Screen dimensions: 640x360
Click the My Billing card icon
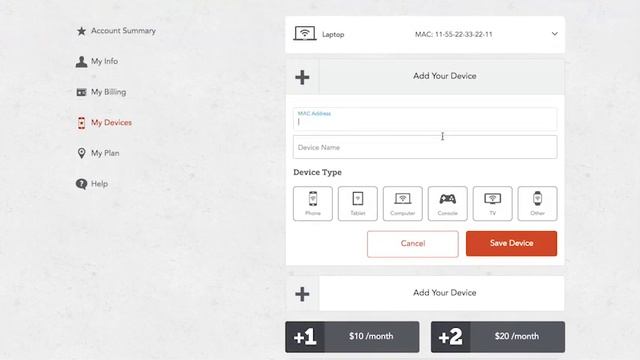tap(81, 92)
